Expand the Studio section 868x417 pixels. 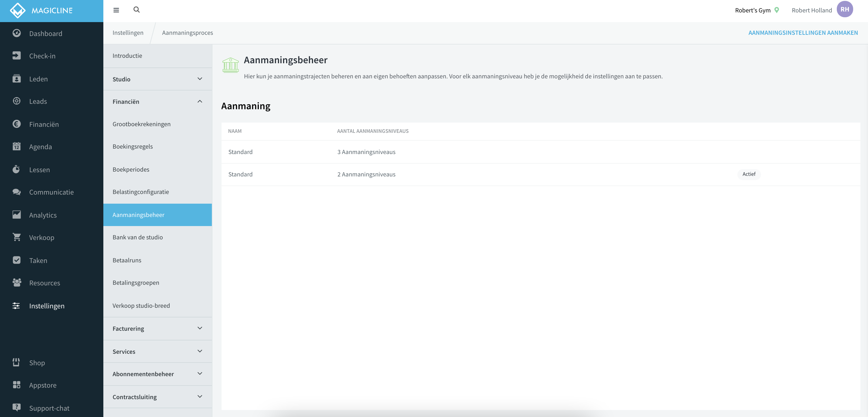(x=158, y=79)
